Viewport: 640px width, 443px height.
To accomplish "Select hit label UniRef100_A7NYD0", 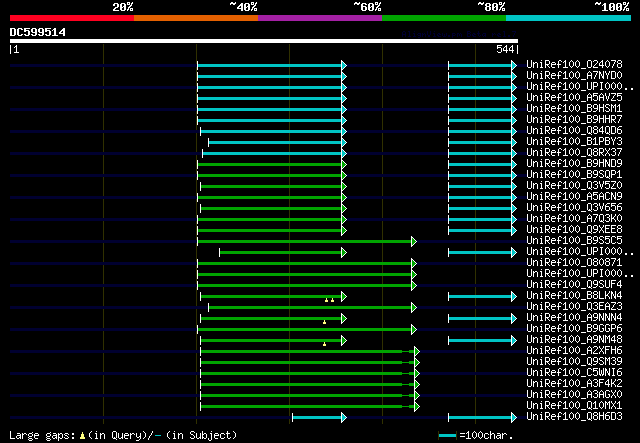I will pos(574,75).
